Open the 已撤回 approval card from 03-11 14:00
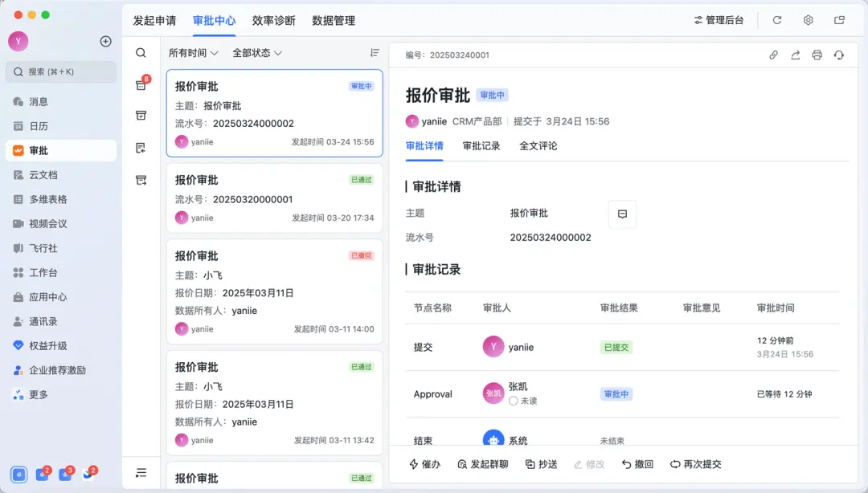 click(x=275, y=291)
